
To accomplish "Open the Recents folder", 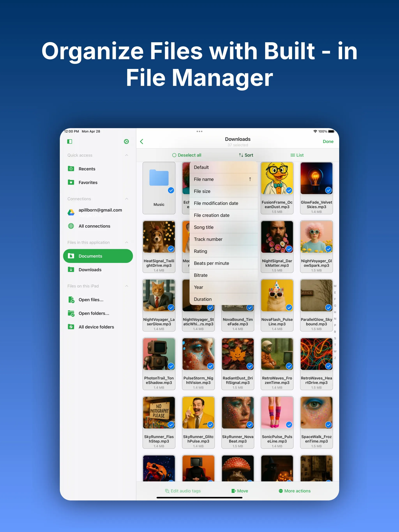I will 87,169.
